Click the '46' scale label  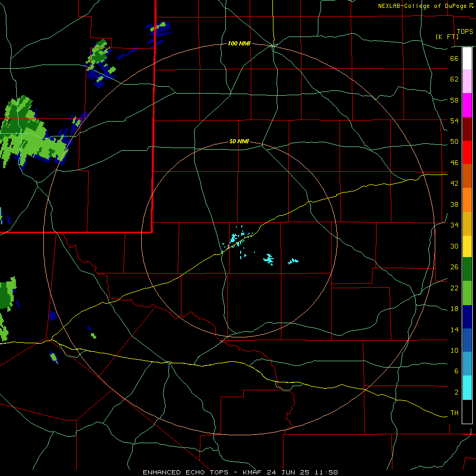454,163
